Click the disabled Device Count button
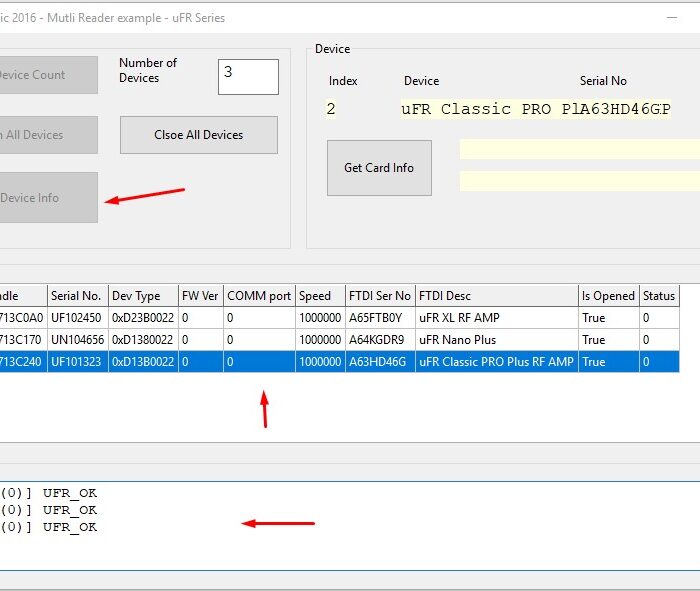Viewport: 700px width, 591px height. (48, 75)
